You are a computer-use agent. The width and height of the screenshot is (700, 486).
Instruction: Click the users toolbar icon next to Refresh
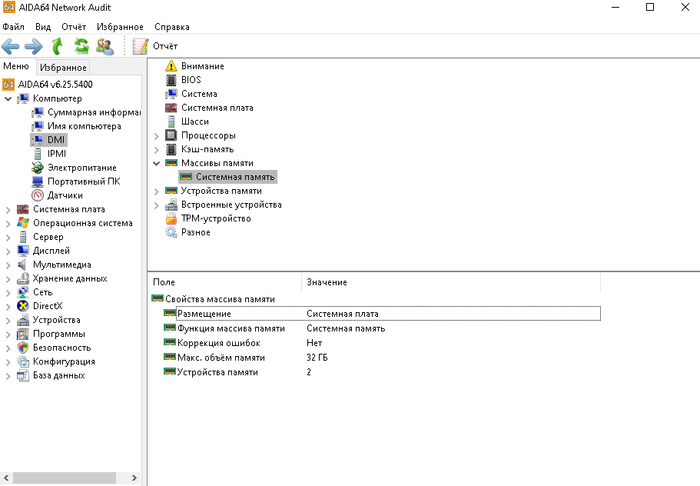coord(105,46)
